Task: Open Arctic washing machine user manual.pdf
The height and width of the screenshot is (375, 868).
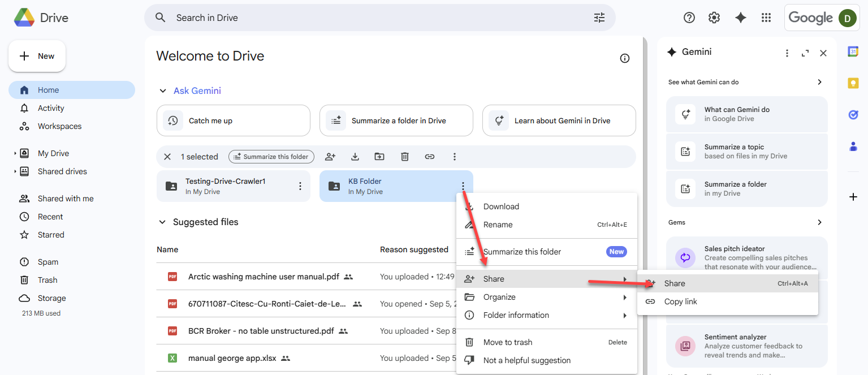Action: (264, 277)
